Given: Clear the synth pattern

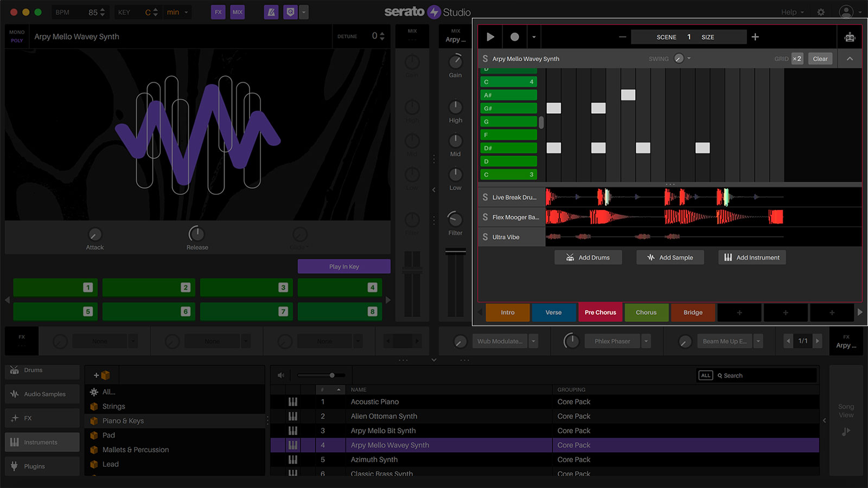Looking at the screenshot, I should tap(820, 59).
